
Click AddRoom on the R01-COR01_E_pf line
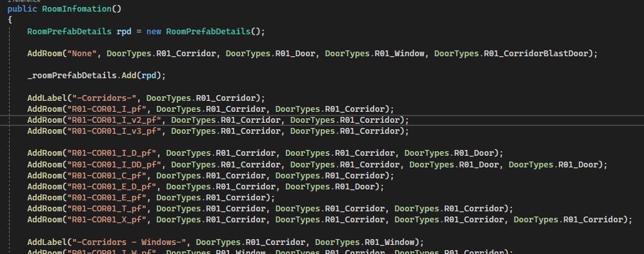[x=45, y=198]
